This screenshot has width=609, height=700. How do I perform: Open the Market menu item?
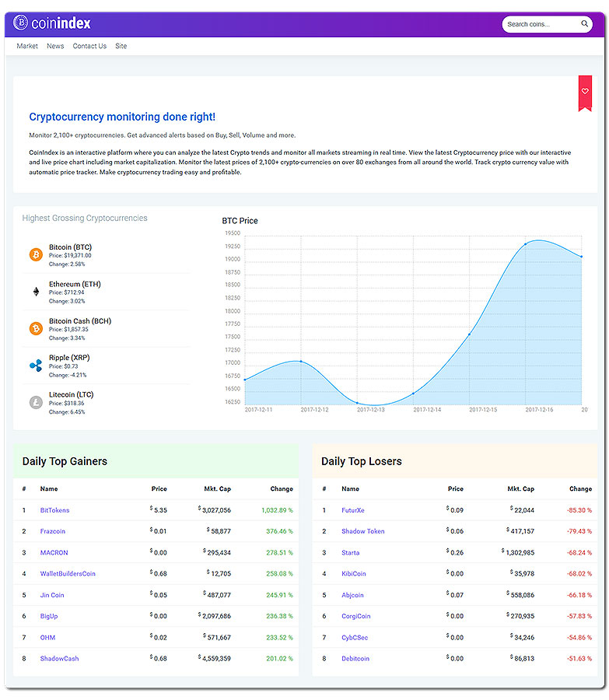pyautogui.click(x=27, y=46)
